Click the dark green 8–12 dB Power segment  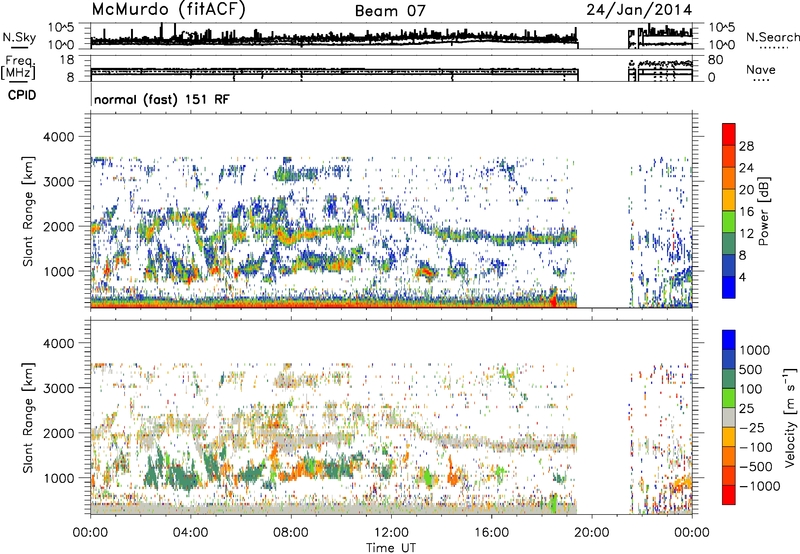coord(729,244)
